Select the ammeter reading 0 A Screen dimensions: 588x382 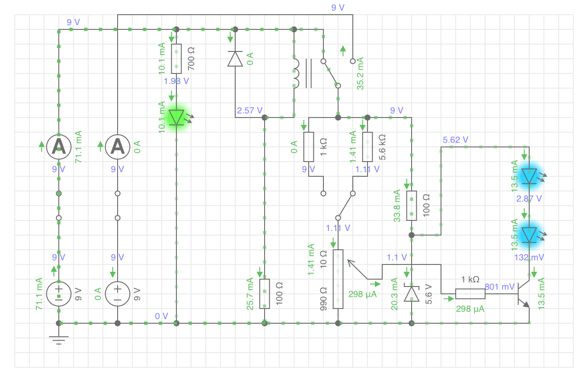tap(118, 146)
